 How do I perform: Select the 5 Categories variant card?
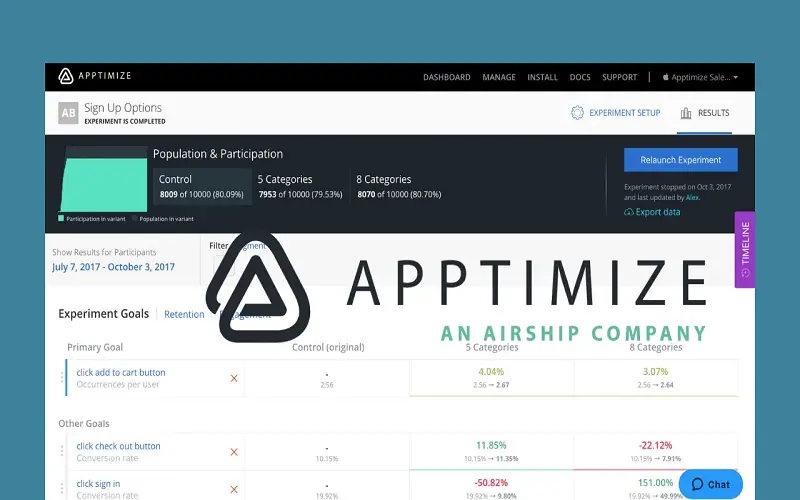(300, 186)
